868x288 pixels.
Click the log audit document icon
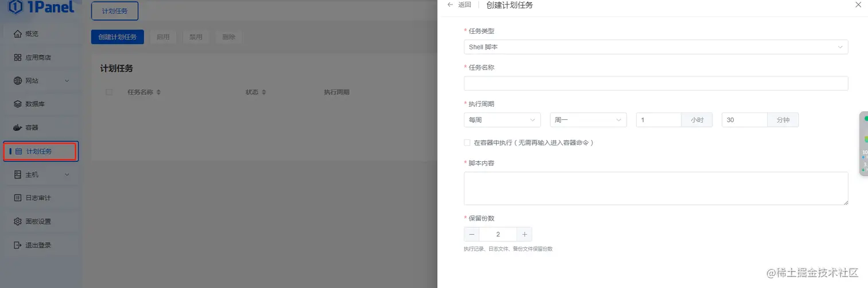tap(17, 198)
